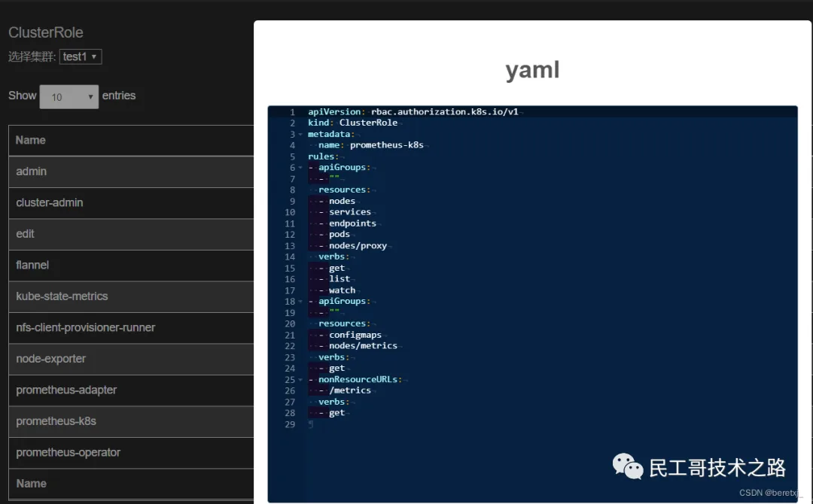Click the yaml dialog title

click(532, 70)
